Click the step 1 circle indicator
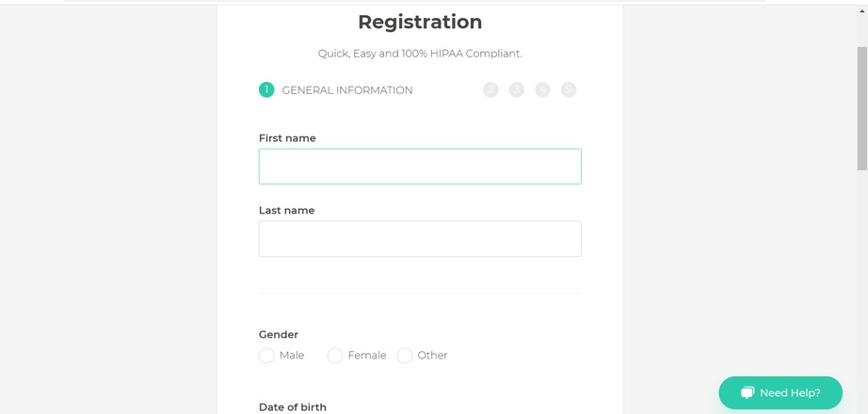Image resolution: width=868 pixels, height=414 pixels. [266, 89]
